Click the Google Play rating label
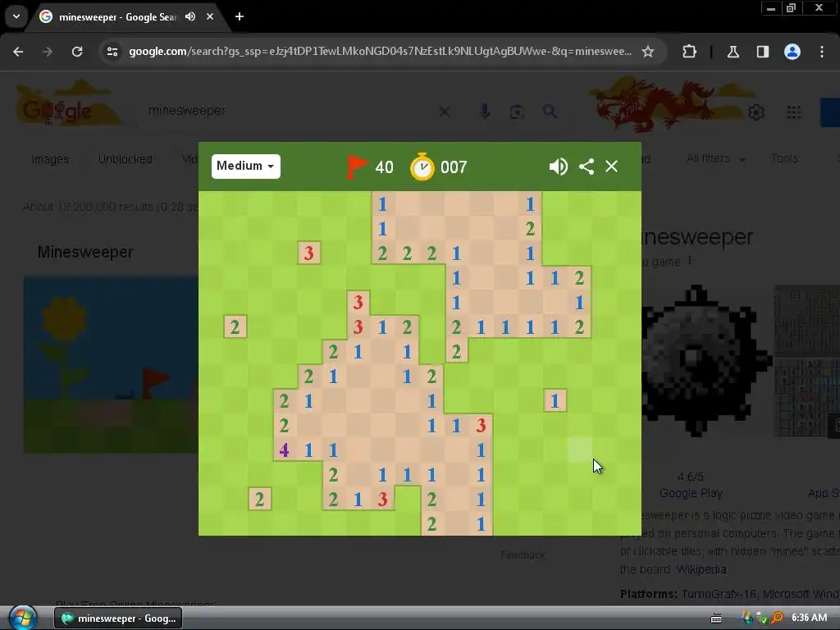The width and height of the screenshot is (840, 630). click(691, 493)
